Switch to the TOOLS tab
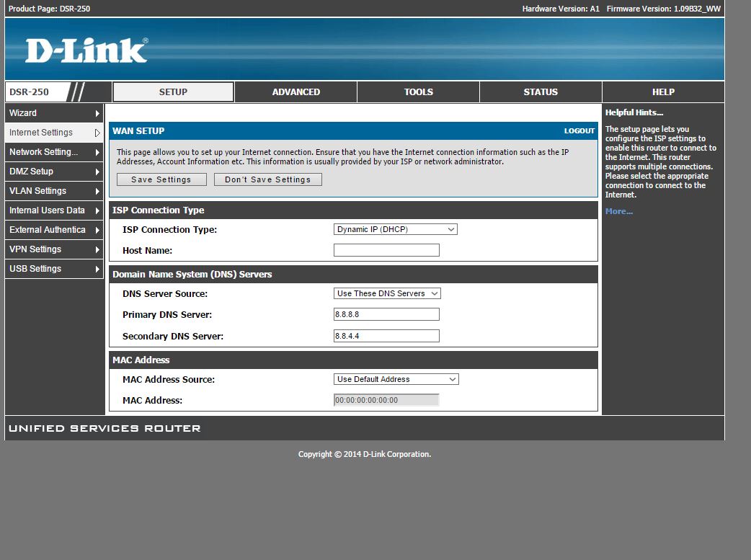 point(419,92)
